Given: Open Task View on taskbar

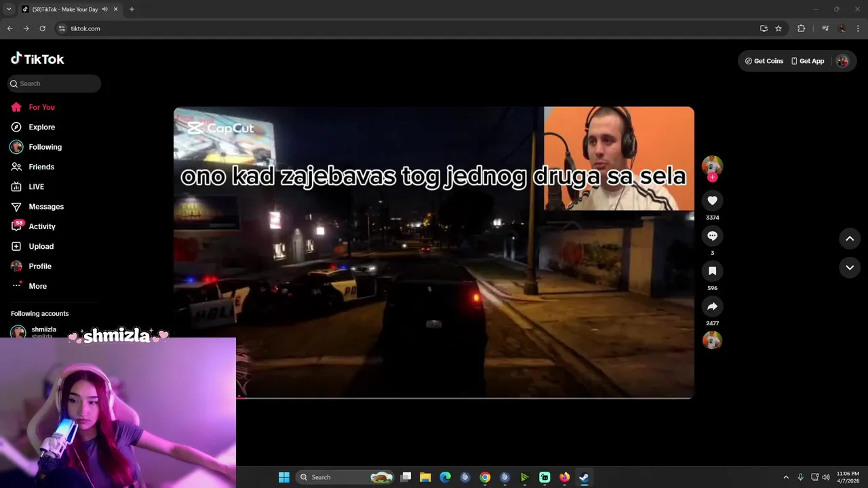Looking at the screenshot, I should [x=406, y=477].
